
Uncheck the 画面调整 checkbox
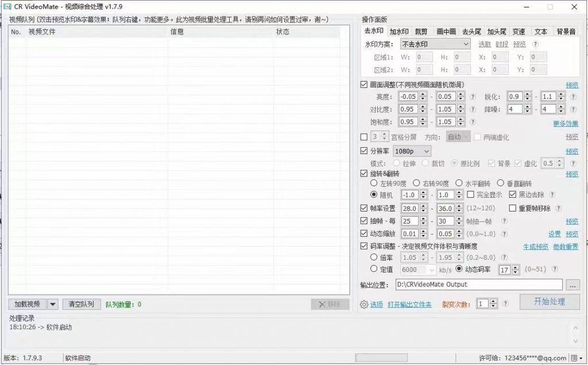[364, 84]
